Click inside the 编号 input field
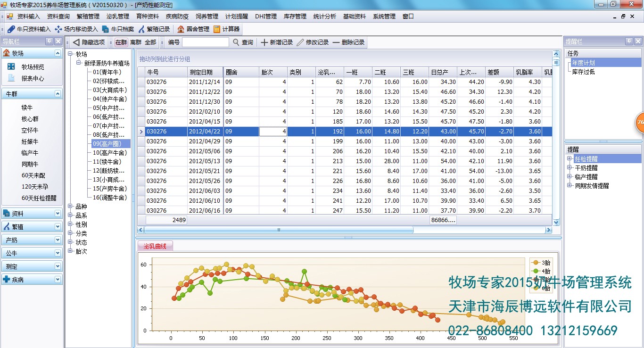This screenshot has width=644, height=348. [x=205, y=42]
